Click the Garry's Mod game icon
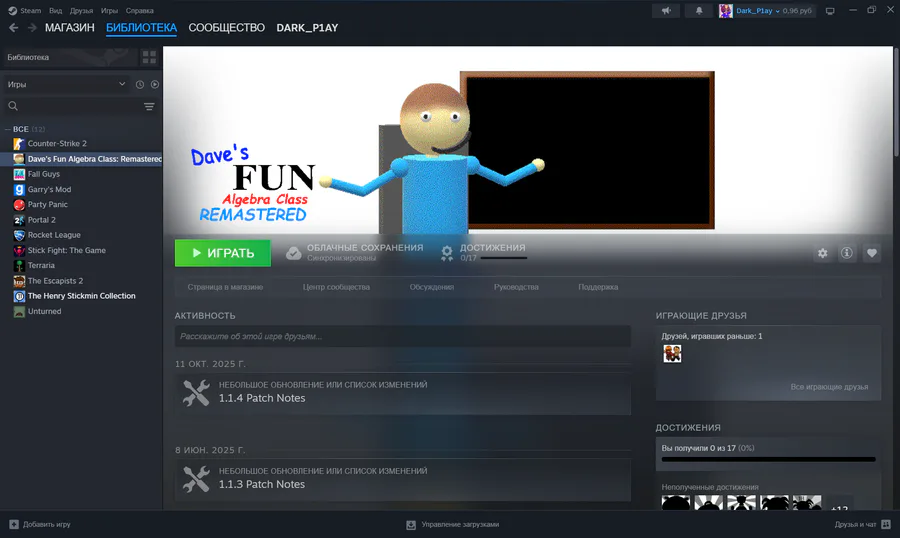The image size is (900, 538). click(x=19, y=189)
